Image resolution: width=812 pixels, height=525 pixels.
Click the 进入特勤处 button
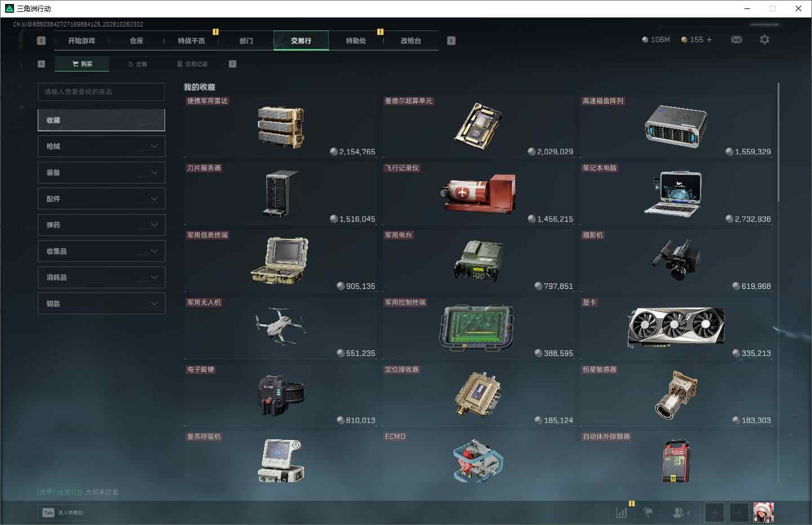pos(63,513)
